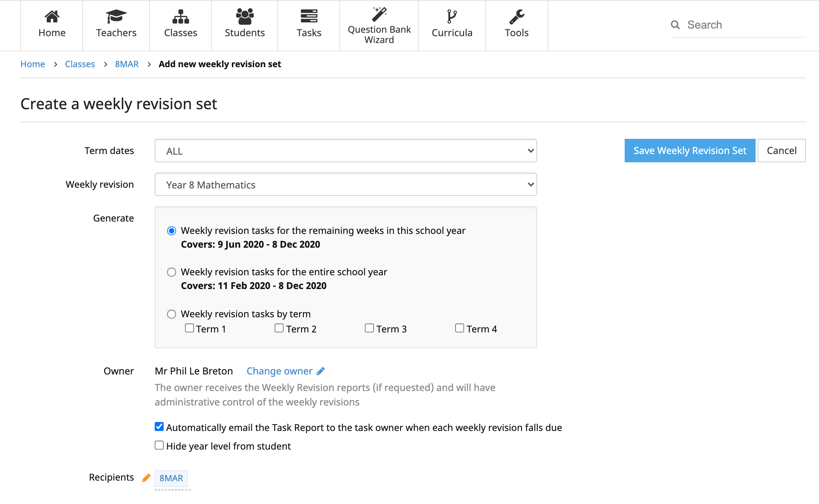
Task: Go to Students group icon
Action: [245, 17]
